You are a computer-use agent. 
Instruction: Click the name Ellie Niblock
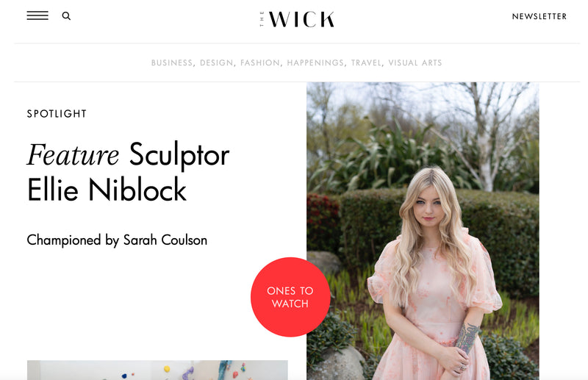point(107,190)
